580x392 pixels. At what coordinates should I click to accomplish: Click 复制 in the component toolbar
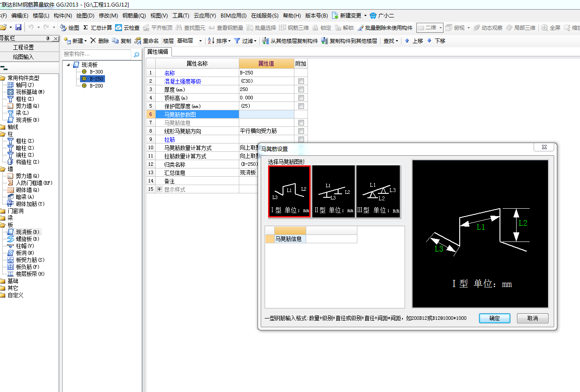click(x=122, y=41)
